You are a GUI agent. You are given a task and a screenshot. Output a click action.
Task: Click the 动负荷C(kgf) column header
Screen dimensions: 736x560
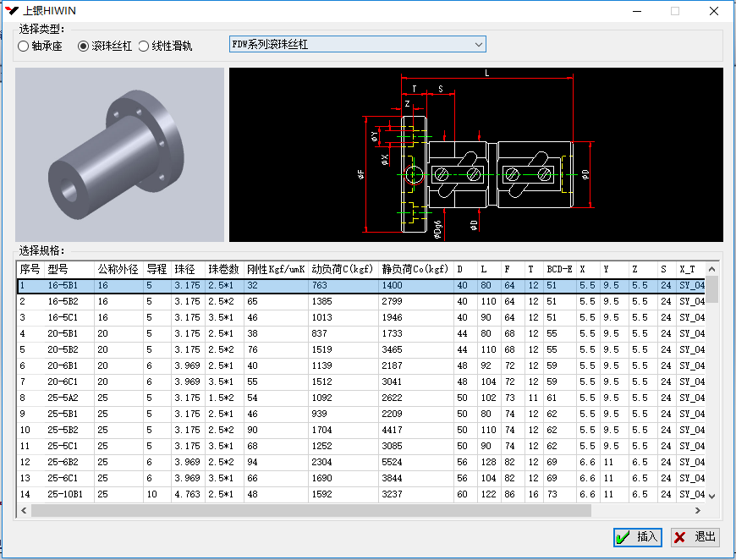click(x=343, y=269)
